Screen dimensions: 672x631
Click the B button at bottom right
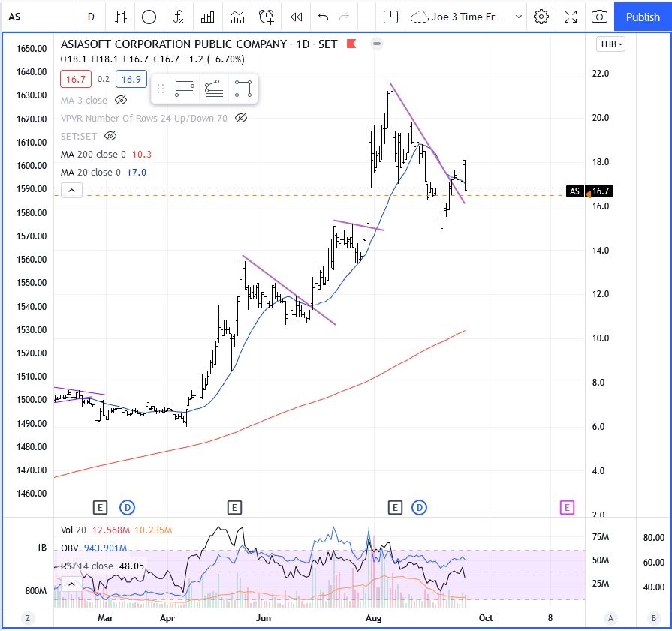653,618
